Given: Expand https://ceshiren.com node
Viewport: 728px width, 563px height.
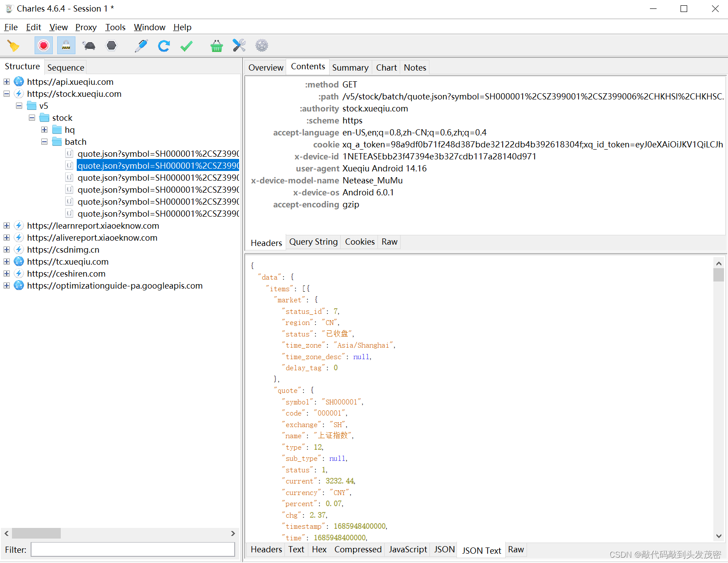Looking at the screenshot, I should (x=7, y=274).
